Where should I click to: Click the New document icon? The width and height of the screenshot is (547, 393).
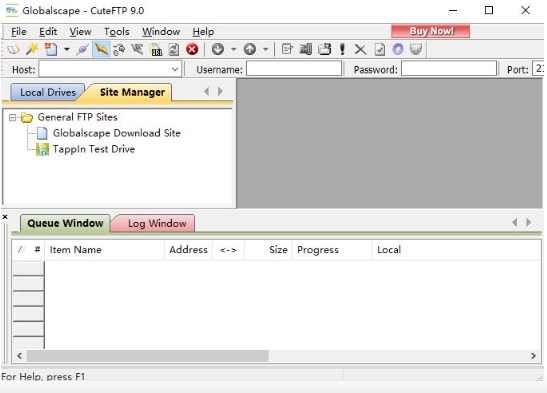(x=51, y=49)
